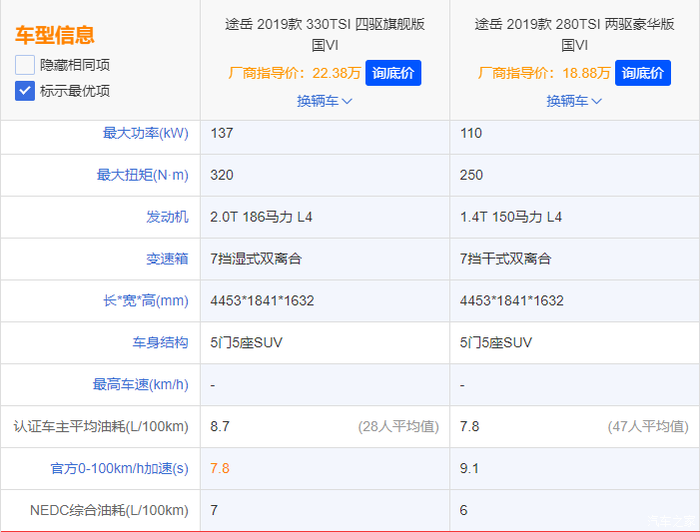Image resolution: width=700 pixels, height=532 pixels.
Task: Check the 隐藏相同项 checkbox
Action: 25,65
